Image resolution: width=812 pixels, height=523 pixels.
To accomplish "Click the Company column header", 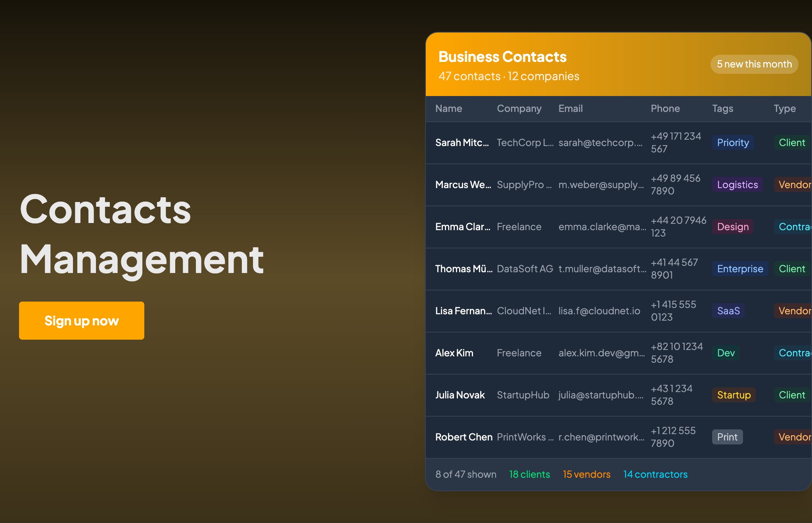I will 519,108.
